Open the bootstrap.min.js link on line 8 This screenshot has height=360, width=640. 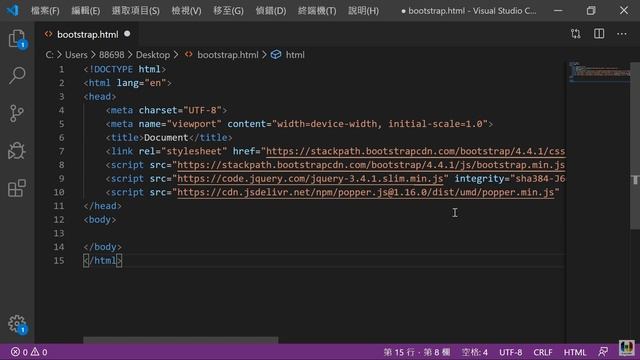pos(371,165)
